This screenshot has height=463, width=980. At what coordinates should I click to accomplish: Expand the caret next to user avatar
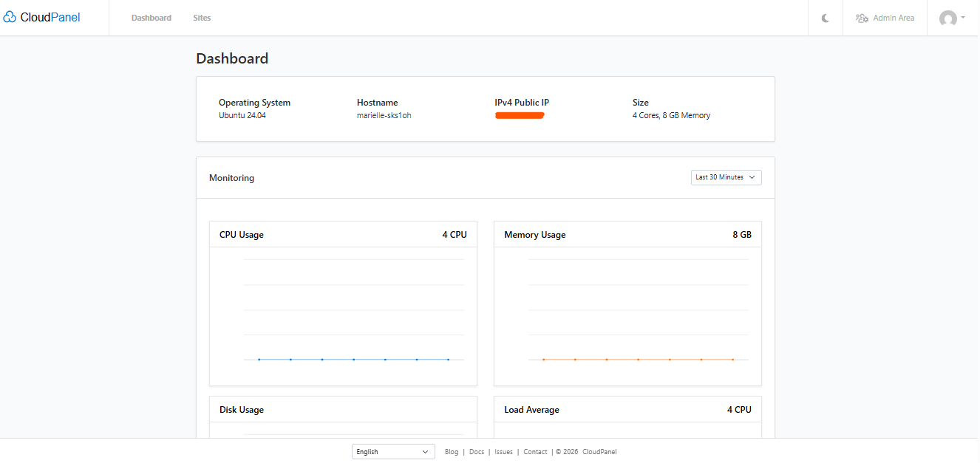[x=963, y=18]
